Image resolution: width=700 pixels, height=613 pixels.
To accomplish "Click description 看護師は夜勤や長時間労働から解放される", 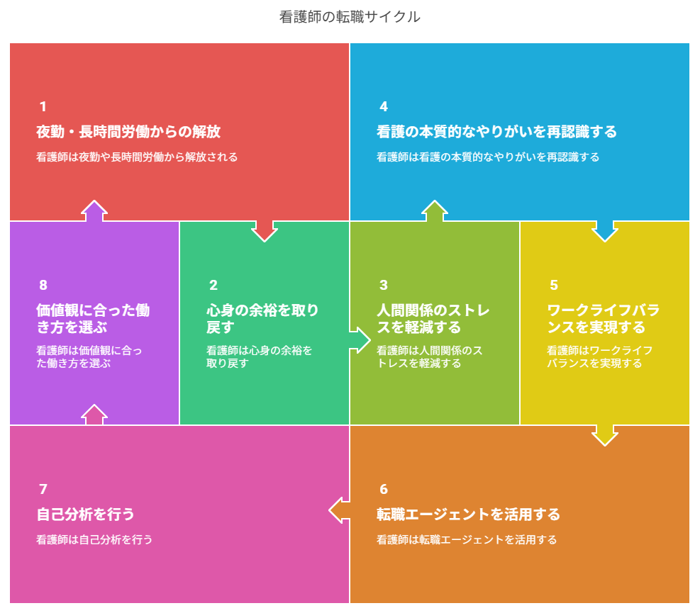I will (137, 157).
